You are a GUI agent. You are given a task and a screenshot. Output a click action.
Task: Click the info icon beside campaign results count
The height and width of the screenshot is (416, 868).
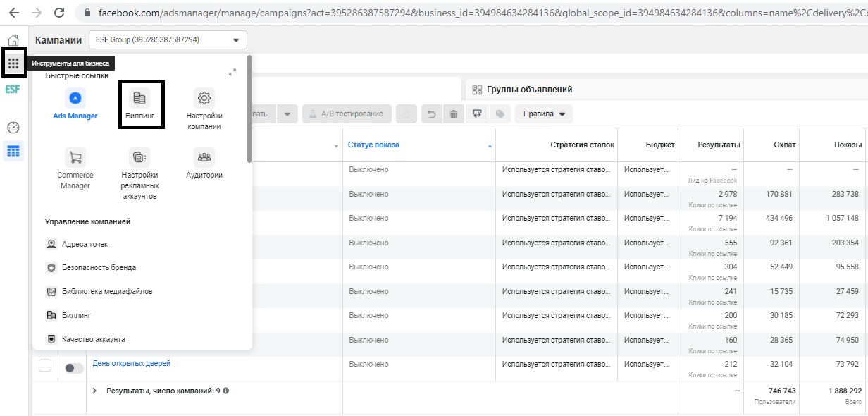[226, 391]
